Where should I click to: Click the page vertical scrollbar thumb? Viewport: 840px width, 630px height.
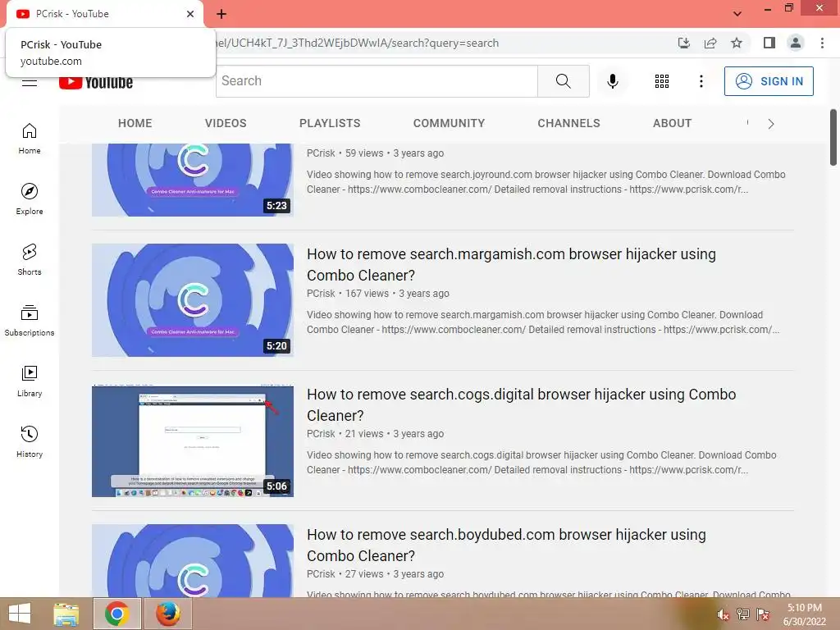pos(833,138)
